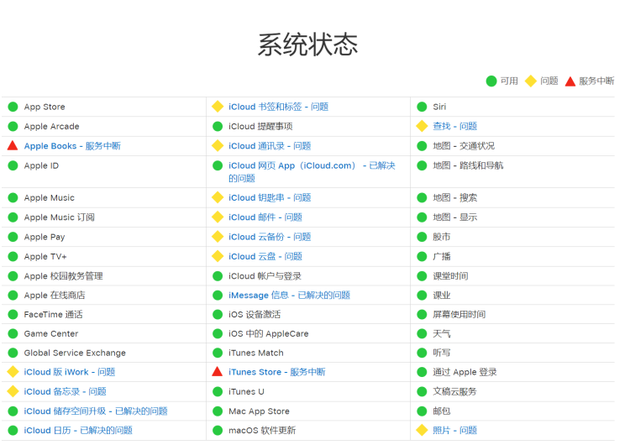Viewport: 630px width, 445px height.
Task: Click red triangle icon beside Apple Books
Action: pos(12,145)
